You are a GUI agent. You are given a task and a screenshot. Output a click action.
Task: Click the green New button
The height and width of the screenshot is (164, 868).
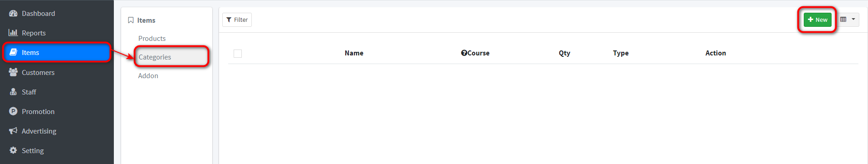(817, 20)
